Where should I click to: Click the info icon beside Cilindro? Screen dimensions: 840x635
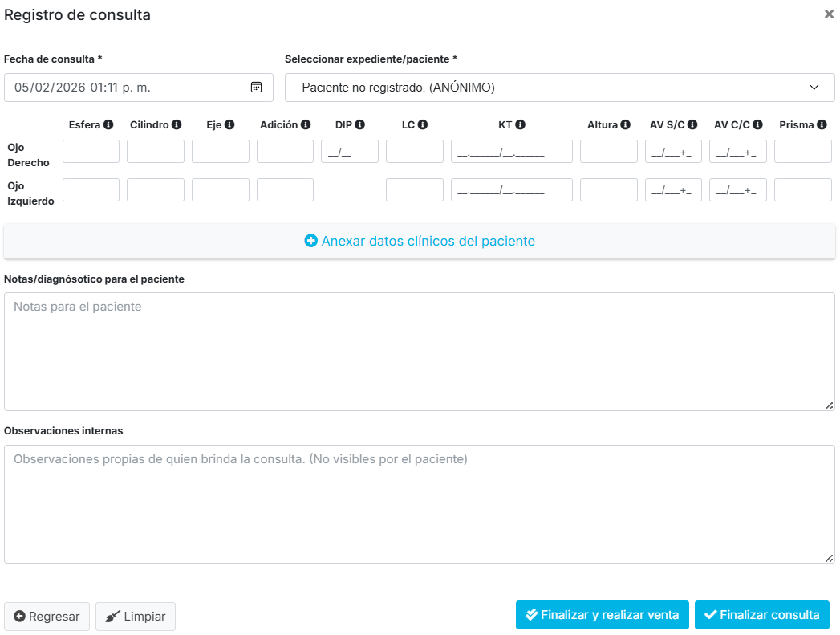[x=177, y=125]
